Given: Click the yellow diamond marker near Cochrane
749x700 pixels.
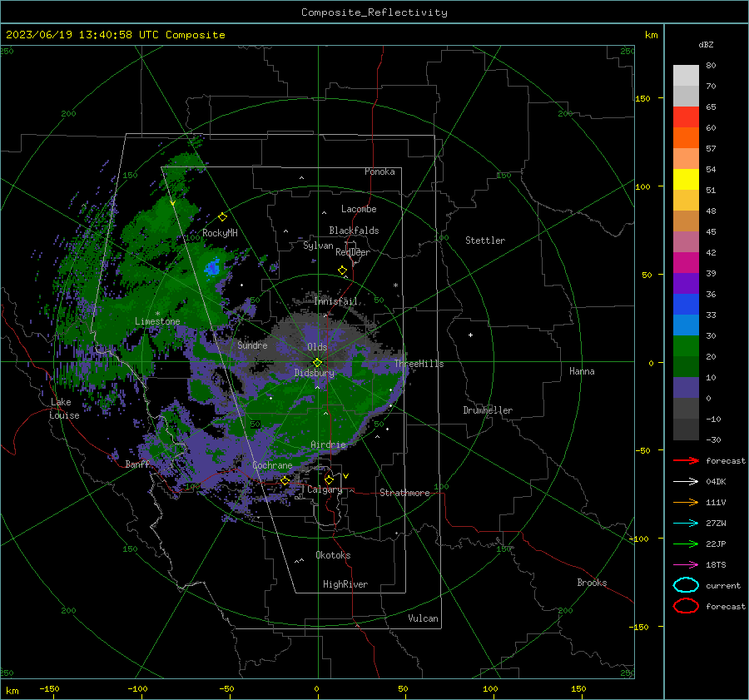Looking at the screenshot, I should [285, 480].
